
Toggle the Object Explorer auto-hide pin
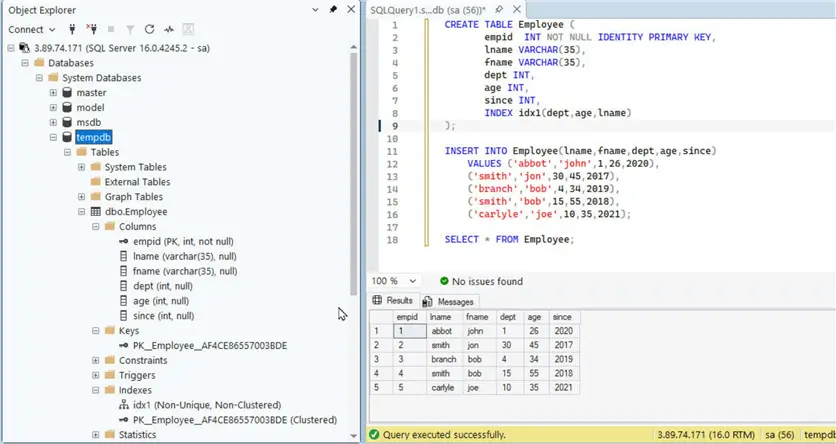pos(333,10)
